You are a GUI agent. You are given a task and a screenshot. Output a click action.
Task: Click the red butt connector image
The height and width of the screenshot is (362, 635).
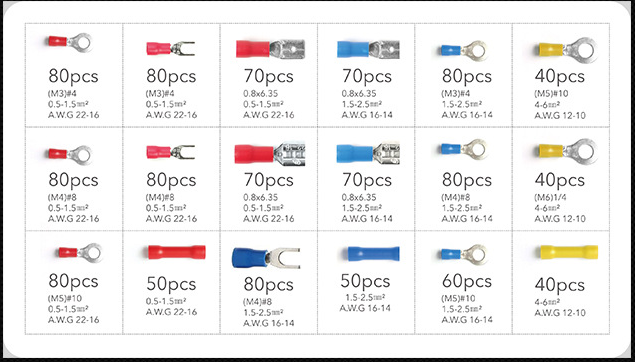tap(177, 252)
